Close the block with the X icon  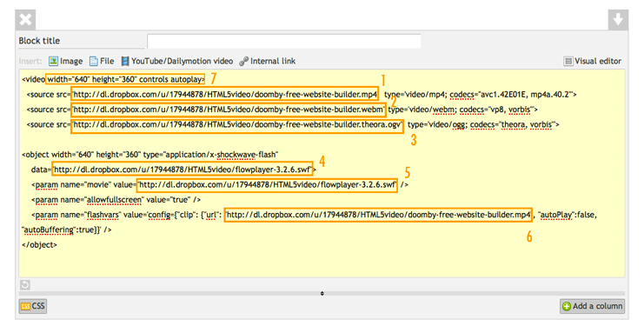(x=25, y=19)
